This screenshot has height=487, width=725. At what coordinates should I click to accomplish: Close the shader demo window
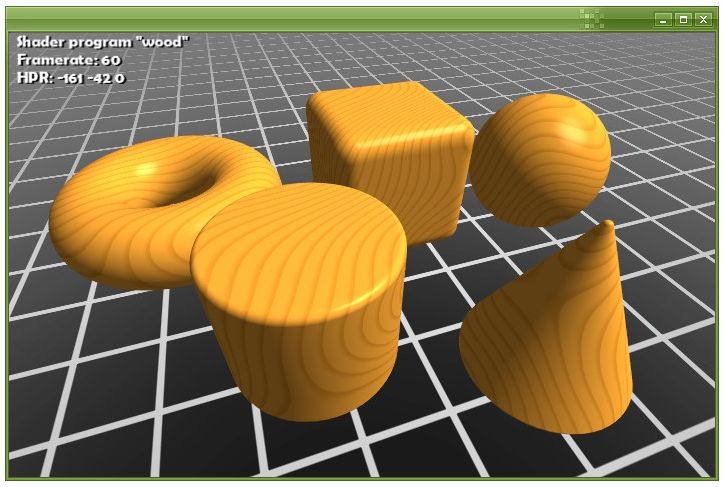pyautogui.click(x=703, y=19)
